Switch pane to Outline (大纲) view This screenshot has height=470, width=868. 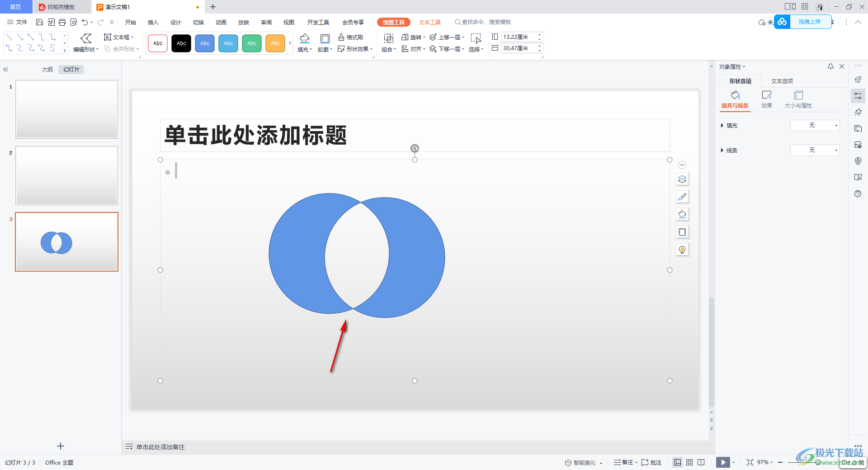click(47, 69)
